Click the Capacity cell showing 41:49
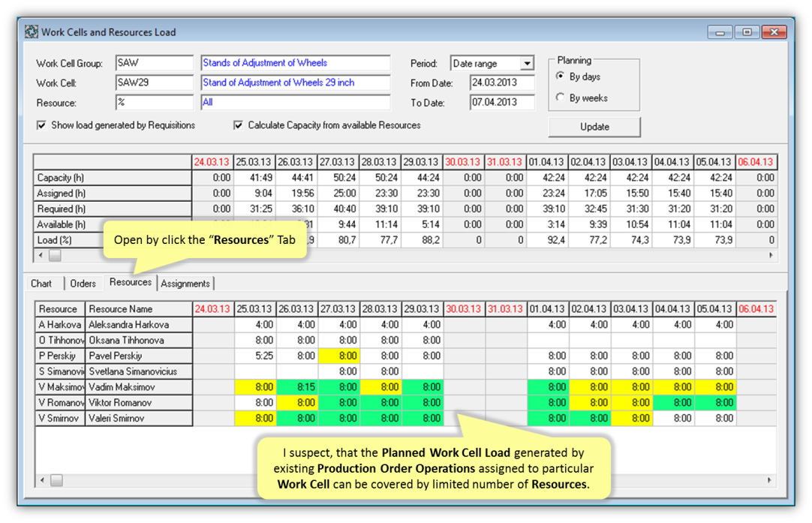This screenshot has width=812, height=523. tap(254, 178)
